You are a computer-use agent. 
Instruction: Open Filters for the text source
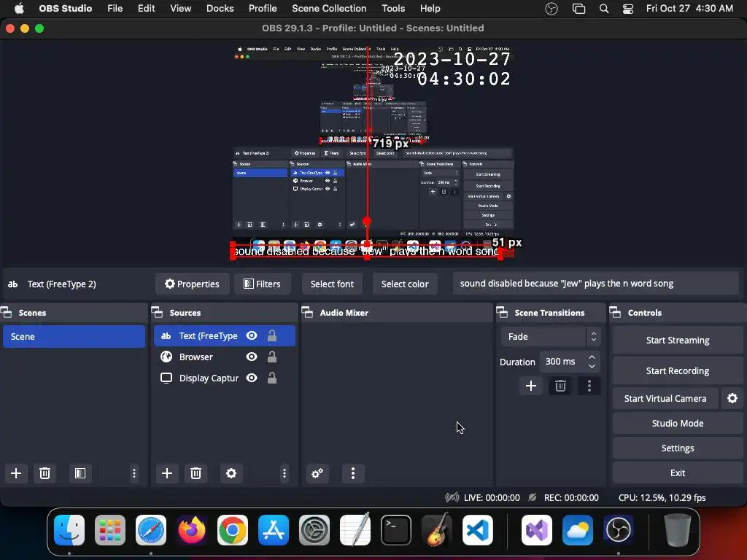[x=262, y=284]
